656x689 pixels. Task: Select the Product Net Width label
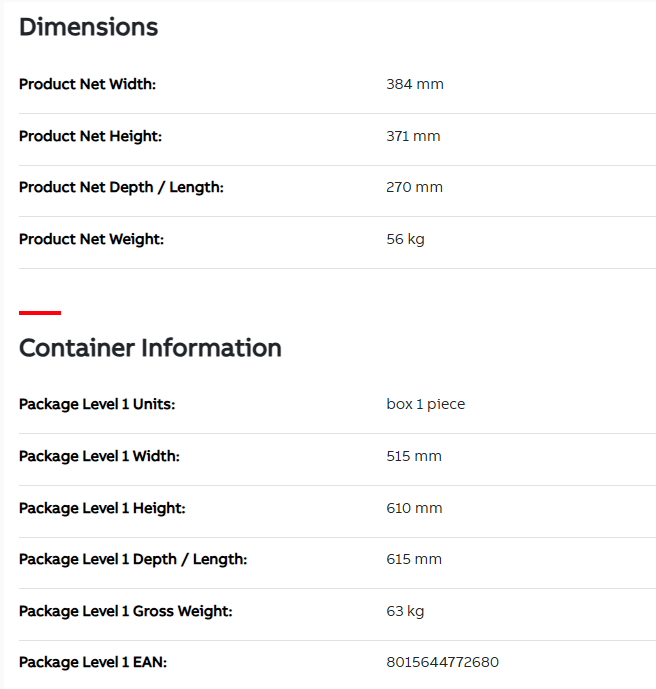pos(87,84)
